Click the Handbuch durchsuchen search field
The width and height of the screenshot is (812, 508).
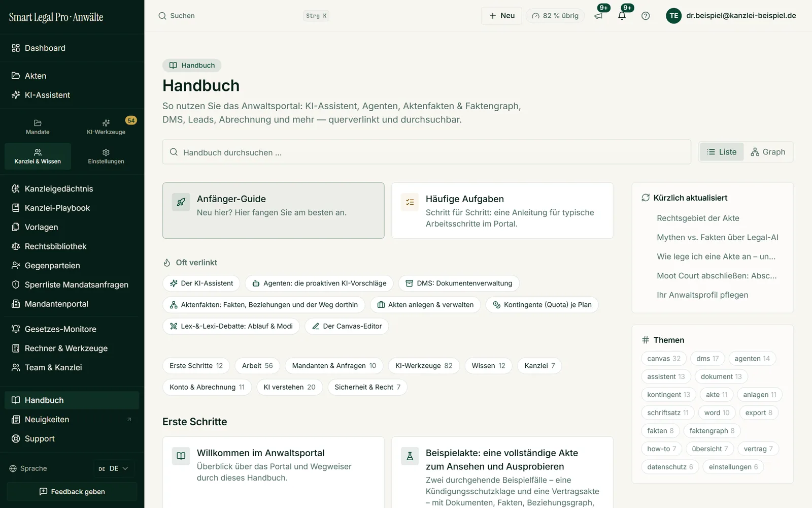tap(427, 152)
